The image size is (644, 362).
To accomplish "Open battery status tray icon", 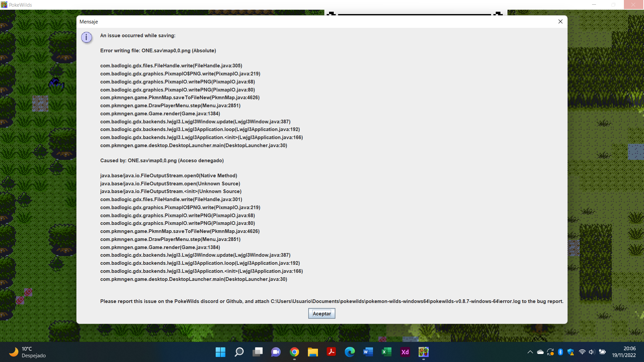I will 602,352.
